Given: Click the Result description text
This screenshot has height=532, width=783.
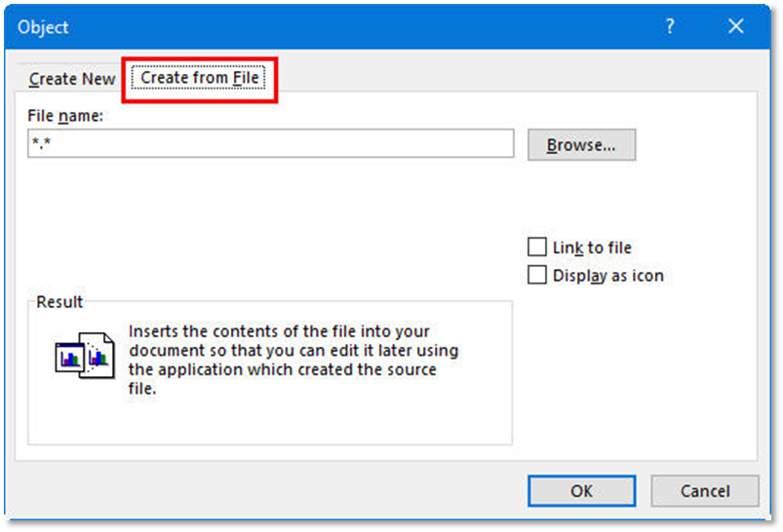Looking at the screenshot, I should (x=293, y=361).
